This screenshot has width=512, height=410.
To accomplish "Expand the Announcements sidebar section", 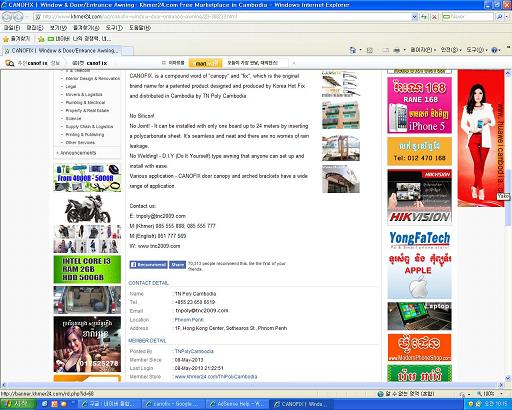I will pyautogui.click(x=77, y=153).
